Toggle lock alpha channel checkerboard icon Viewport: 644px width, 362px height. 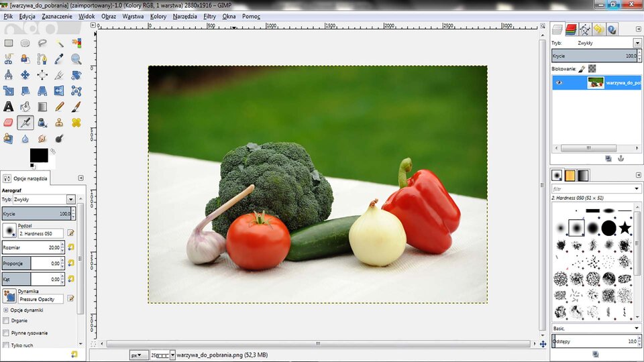592,68
